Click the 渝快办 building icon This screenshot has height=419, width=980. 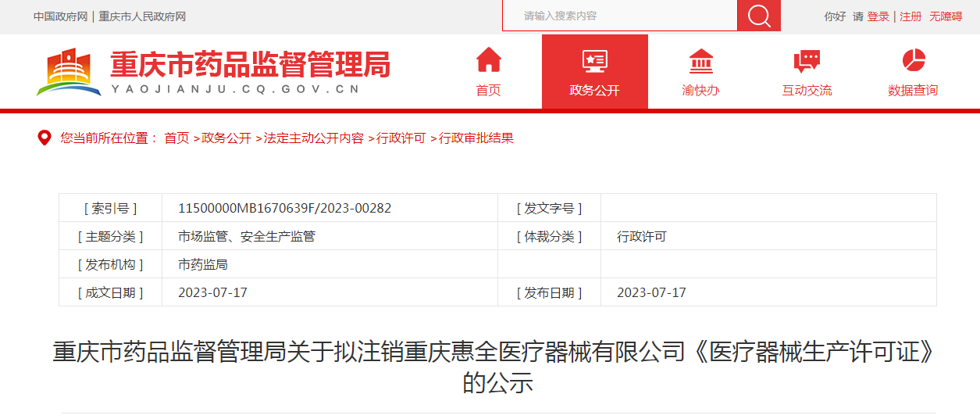coord(700,61)
